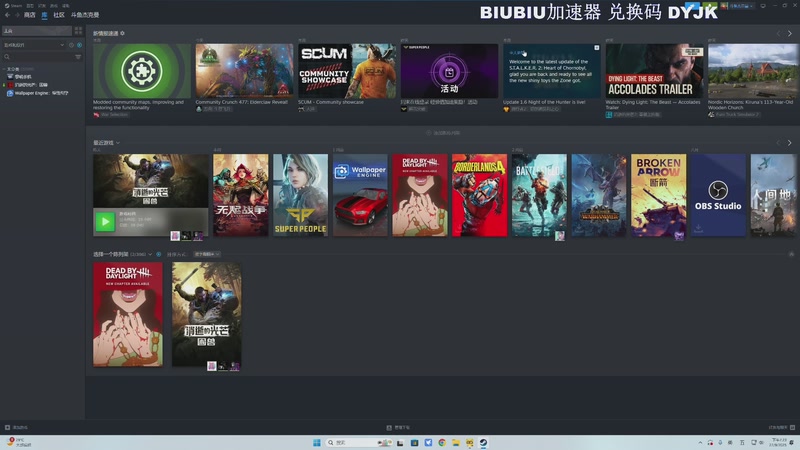Click the library search field
The image size is (800, 450).
38,57
